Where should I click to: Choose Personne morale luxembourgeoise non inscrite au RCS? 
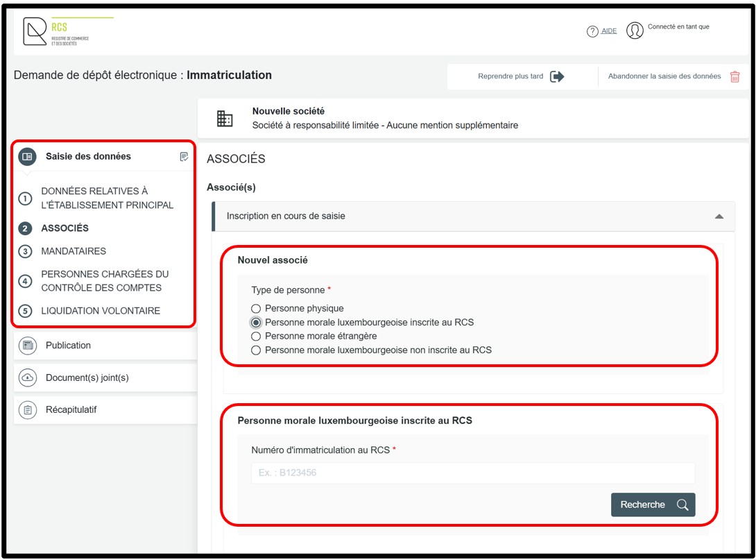pyautogui.click(x=256, y=350)
